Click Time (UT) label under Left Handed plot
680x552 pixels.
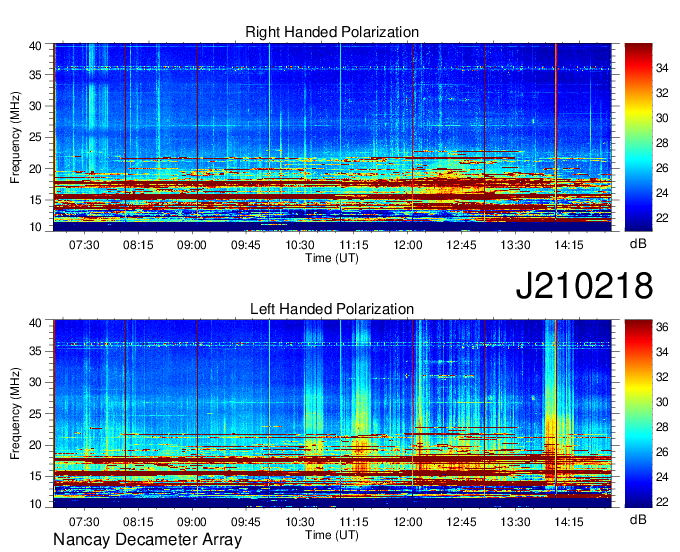(x=332, y=535)
